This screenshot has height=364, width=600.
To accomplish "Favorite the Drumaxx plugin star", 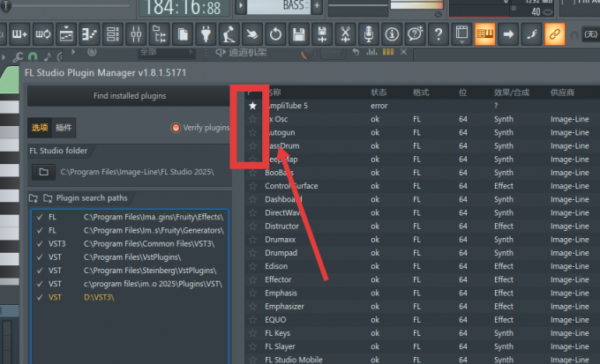I will [x=252, y=240].
